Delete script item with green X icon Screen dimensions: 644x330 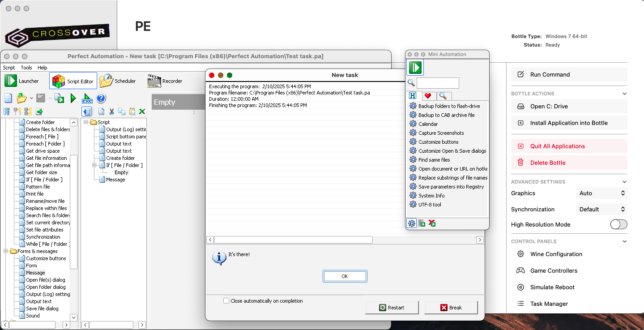click(x=142, y=111)
